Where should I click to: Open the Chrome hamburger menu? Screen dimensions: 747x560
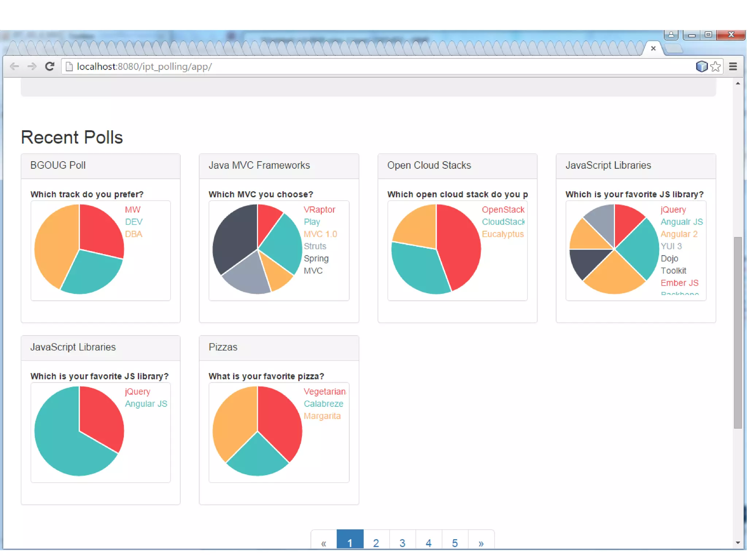(x=733, y=66)
